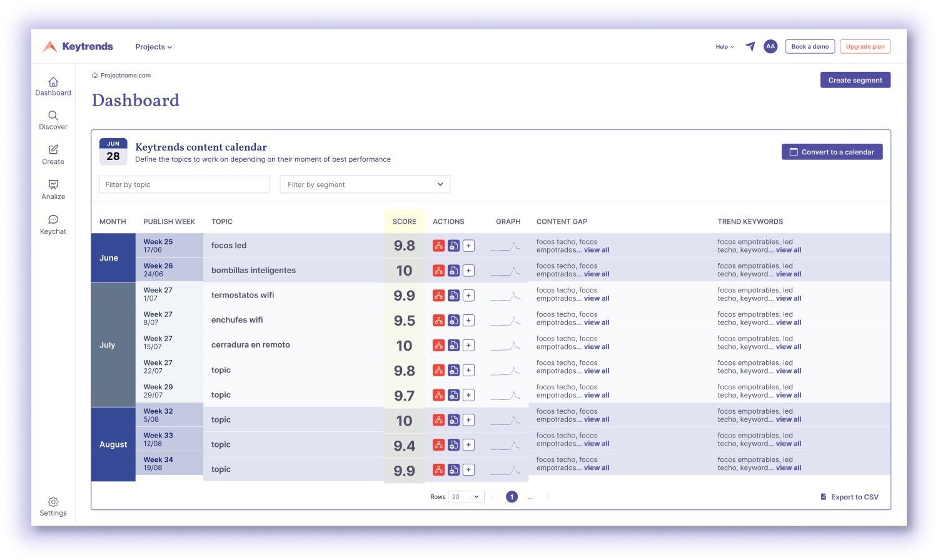Open the Discover search section
Image resolution: width=938 pixels, height=560 pixels.
point(53,121)
